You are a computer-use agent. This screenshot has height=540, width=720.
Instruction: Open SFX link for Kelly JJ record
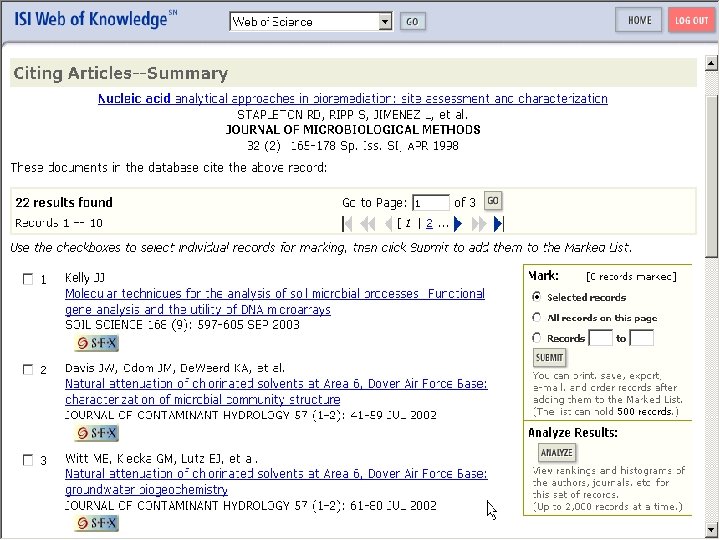96,343
